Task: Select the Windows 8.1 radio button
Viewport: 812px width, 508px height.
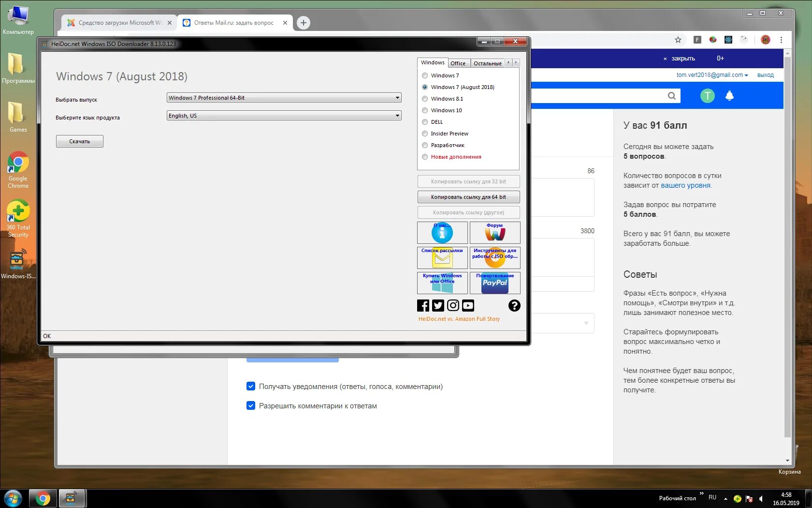Action: [425, 99]
